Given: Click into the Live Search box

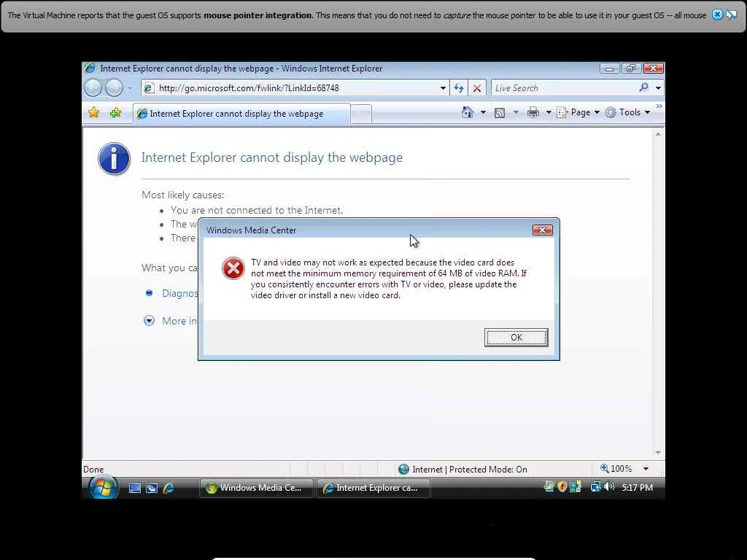Looking at the screenshot, I should click(564, 88).
